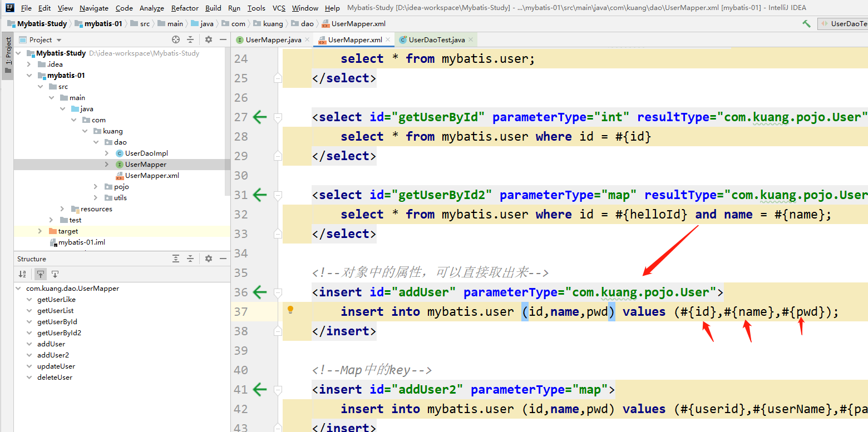Click the yellow light bulb on line 37
The image size is (868, 432).
(x=290, y=310)
